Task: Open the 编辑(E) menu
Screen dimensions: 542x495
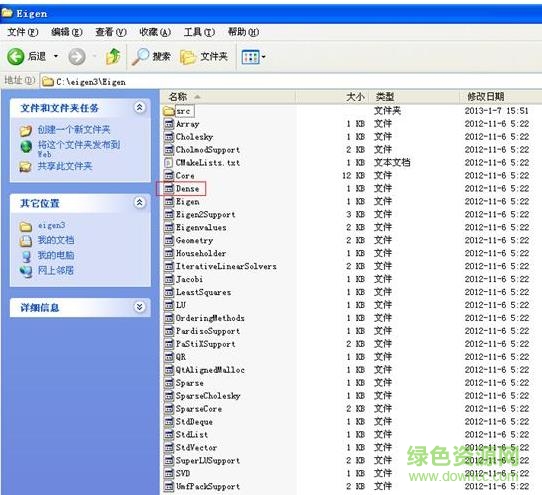Action: [67, 32]
